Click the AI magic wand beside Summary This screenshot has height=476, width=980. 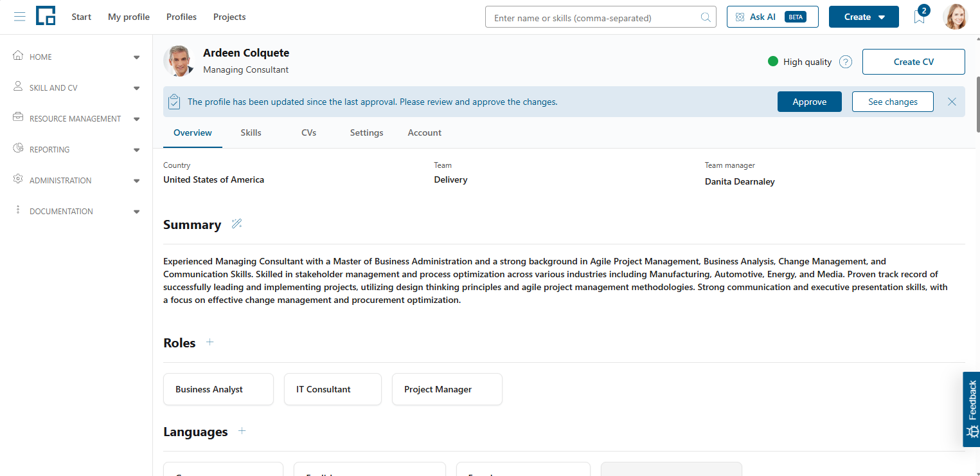point(237,224)
